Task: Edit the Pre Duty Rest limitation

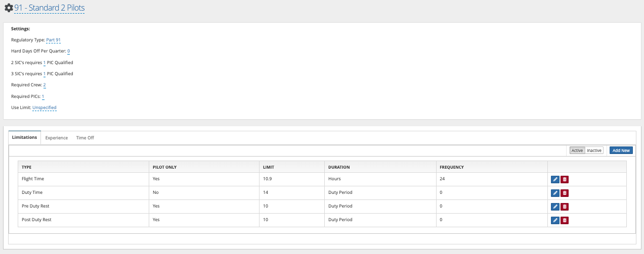Action: (554, 207)
